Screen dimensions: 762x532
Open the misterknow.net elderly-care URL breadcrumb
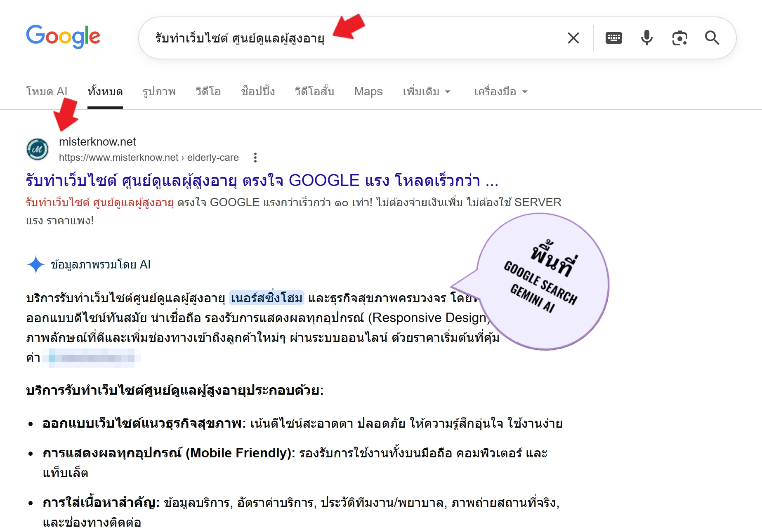click(x=149, y=158)
